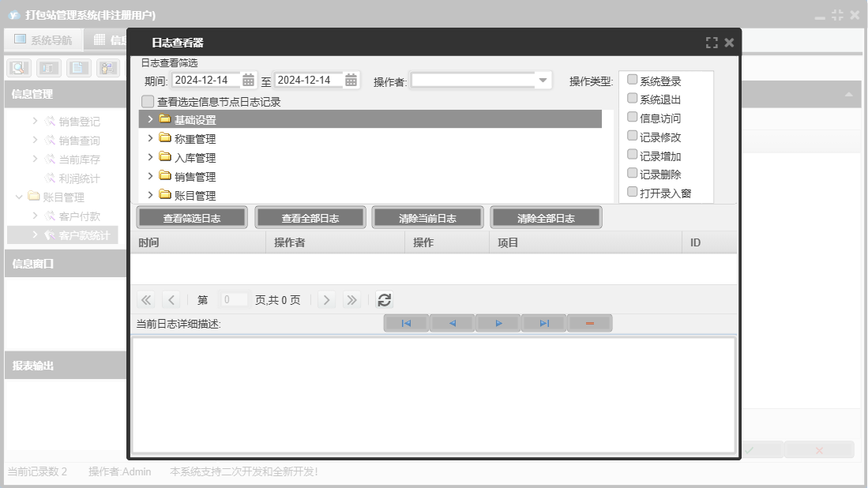
Task: Go to previous log record blue arrow
Action: (x=453, y=323)
